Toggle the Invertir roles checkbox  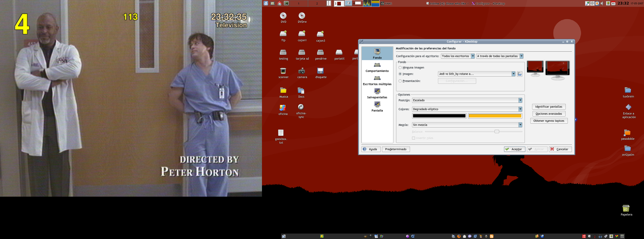(413, 138)
